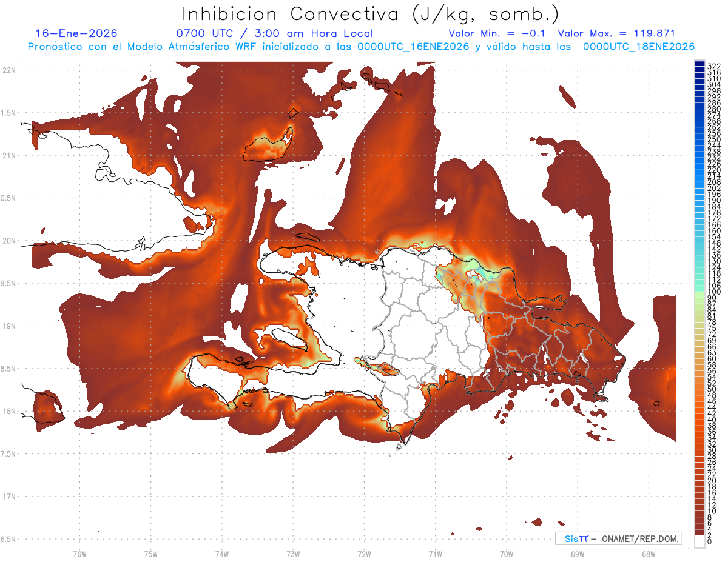The image size is (728, 562).
Task: Click the blue "Sis" logo text in the credit box
Action: [572, 538]
